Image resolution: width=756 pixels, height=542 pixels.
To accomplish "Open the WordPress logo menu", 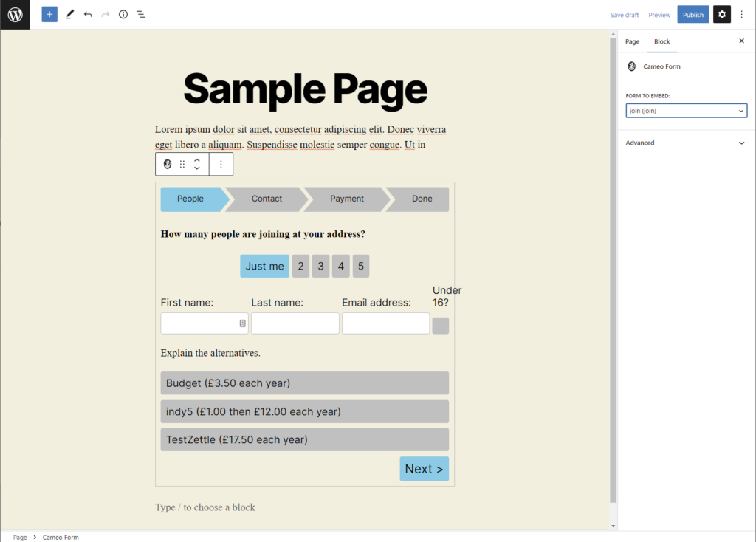I will [15, 15].
